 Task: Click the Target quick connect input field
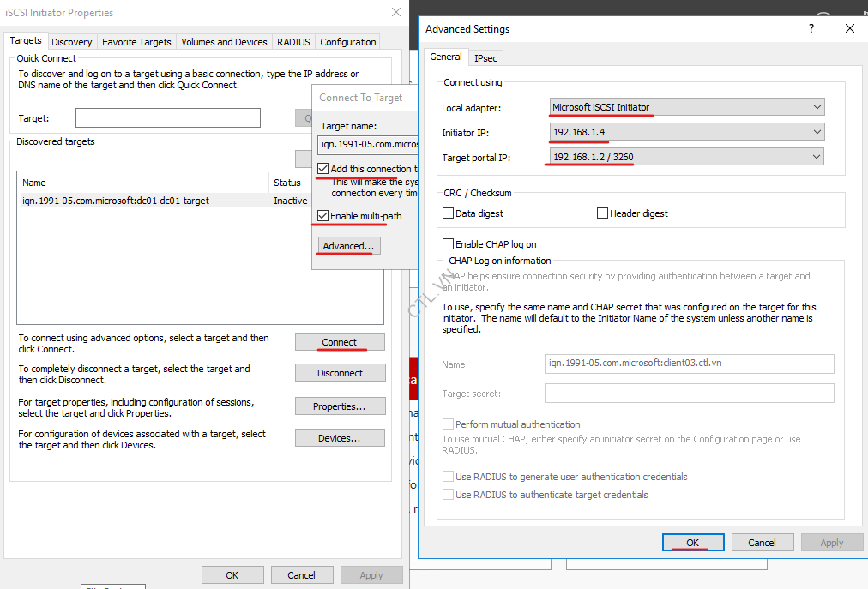[167, 117]
